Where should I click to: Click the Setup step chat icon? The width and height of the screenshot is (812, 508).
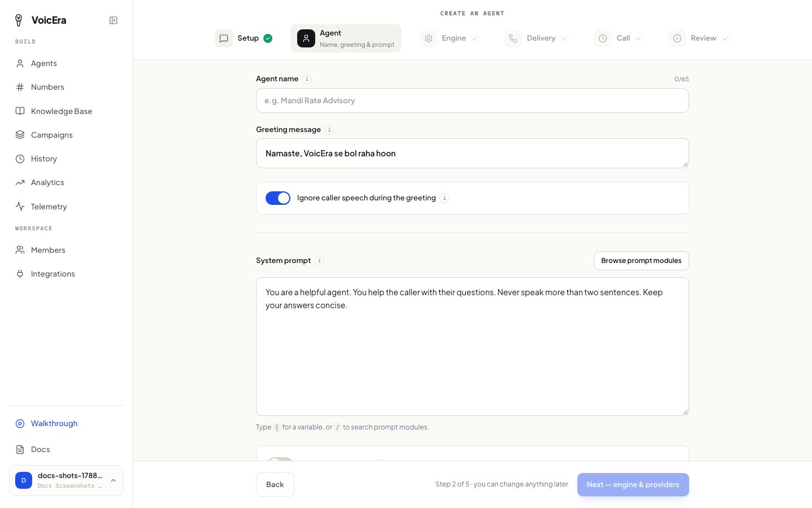pyautogui.click(x=224, y=38)
